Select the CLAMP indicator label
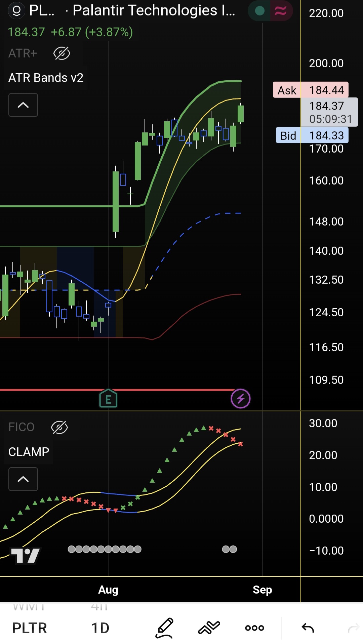The height and width of the screenshot is (644, 363). pyautogui.click(x=29, y=452)
